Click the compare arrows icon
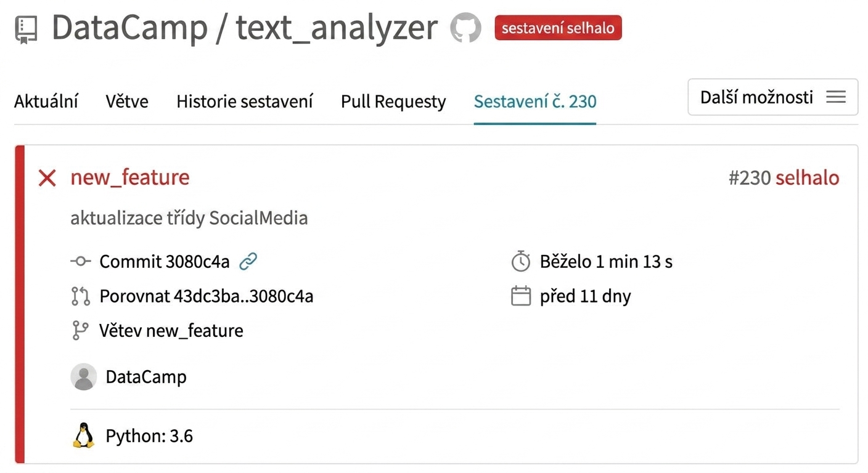This screenshot has width=868, height=473. click(81, 296)
